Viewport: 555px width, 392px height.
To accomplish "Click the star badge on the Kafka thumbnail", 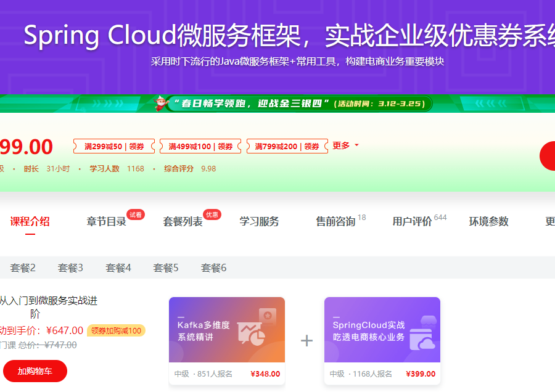I will click(269, 314).
